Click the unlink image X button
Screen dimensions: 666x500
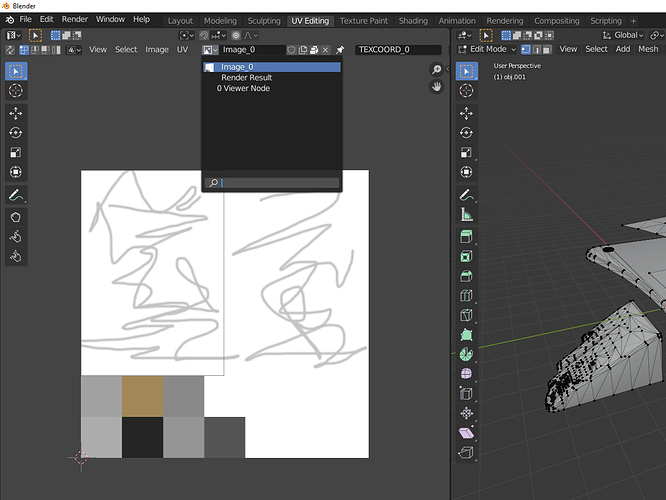coord(325,50)
